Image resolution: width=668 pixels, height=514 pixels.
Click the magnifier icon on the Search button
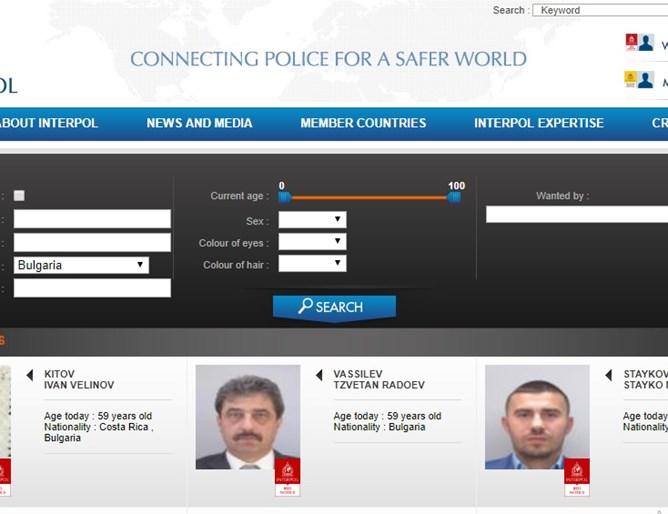pyautogui.click(x=305, y=306)
